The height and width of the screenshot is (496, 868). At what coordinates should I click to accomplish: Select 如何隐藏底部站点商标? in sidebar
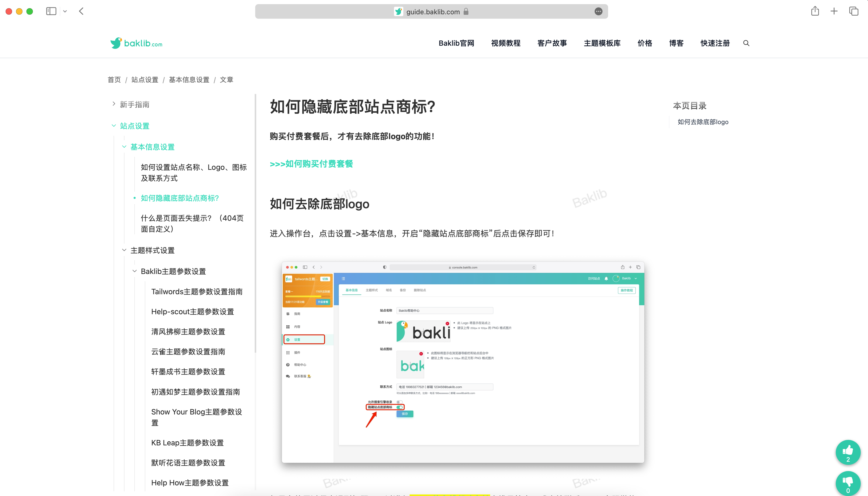[180, 198]
